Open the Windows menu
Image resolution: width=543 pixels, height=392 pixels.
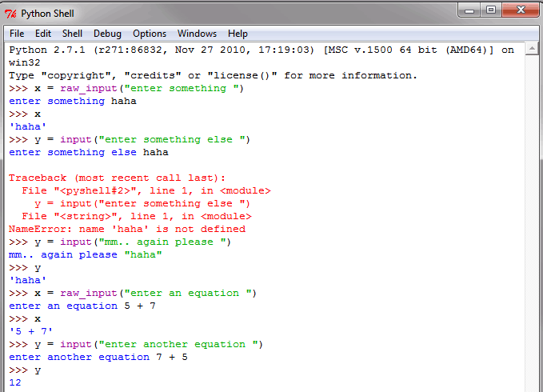[x=197, y=34]
